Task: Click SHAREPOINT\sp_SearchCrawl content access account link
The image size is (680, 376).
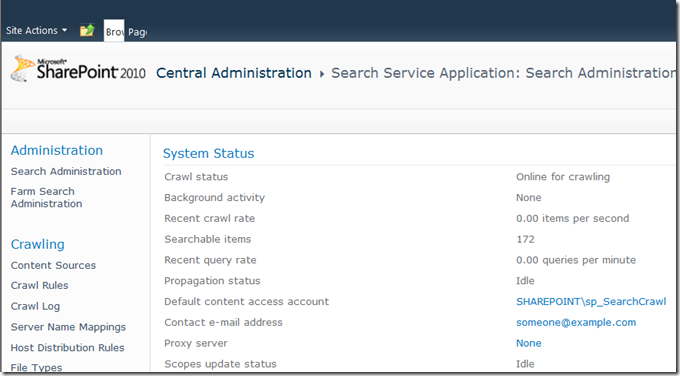Action: click(x=591, y=302)
